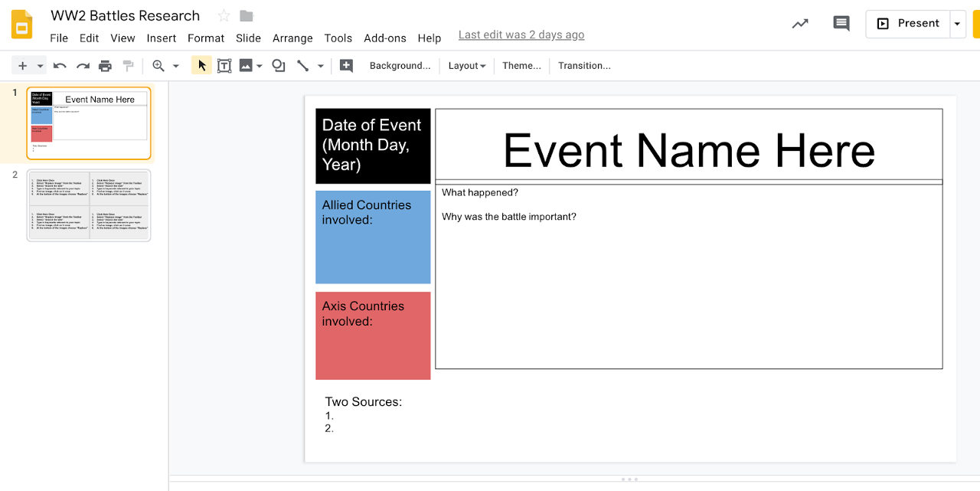Open the comment history icon

(x=841, y=24)
